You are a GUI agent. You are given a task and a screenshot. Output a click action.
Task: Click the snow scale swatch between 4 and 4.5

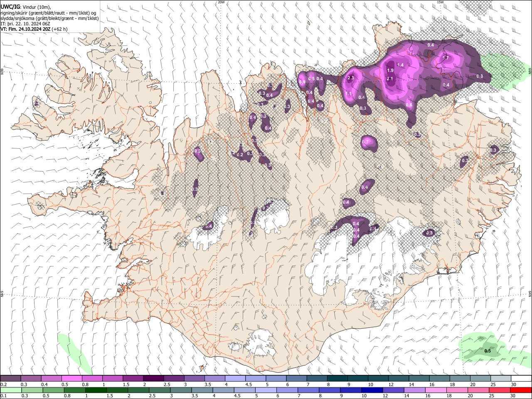(x=235, y=379)
